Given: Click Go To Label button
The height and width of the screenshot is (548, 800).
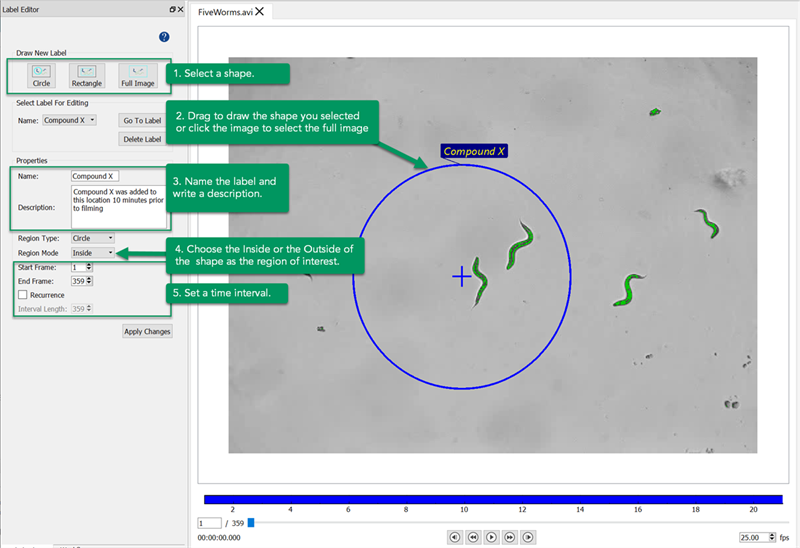Looking at the screenshot, I should click(x=142, y=121).
